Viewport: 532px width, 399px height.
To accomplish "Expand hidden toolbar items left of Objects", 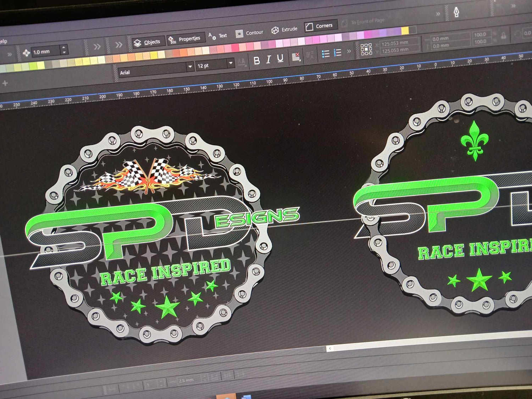I will (x=118, y=45).
